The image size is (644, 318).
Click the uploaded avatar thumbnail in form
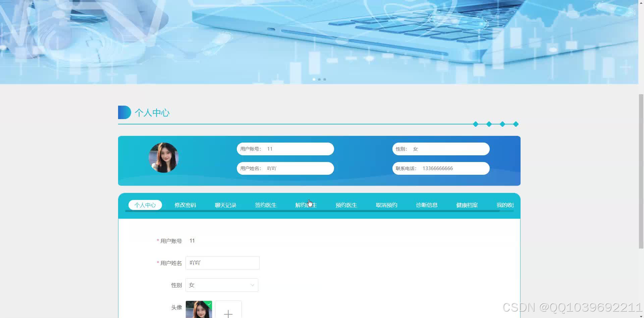[x=199, y=310]
